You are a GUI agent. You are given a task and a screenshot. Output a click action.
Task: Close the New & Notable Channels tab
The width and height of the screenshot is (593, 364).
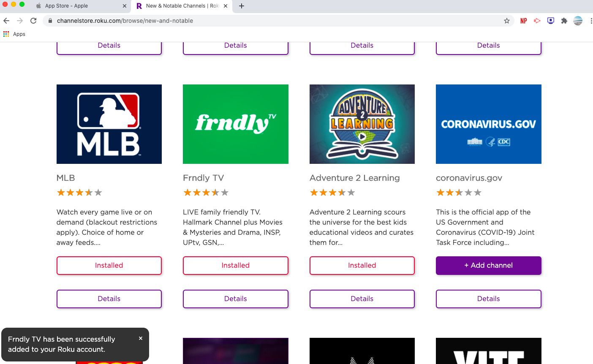(226, 6)
